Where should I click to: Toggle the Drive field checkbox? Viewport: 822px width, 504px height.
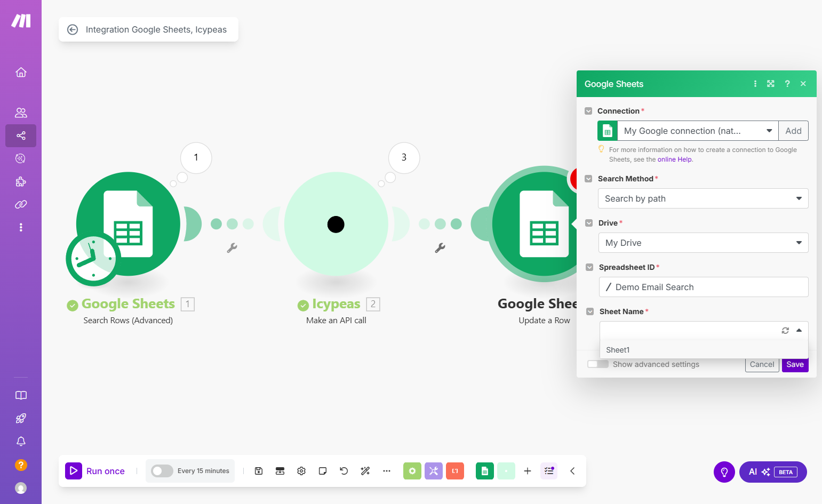click(x=589, y=223)
